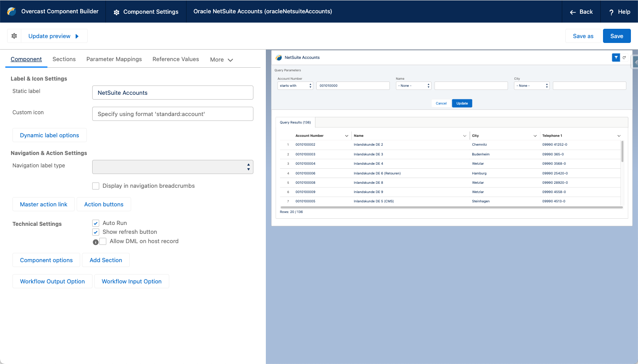Click the results table horizontal scrollbar
The image size is (638, 364).
point(452,207)
